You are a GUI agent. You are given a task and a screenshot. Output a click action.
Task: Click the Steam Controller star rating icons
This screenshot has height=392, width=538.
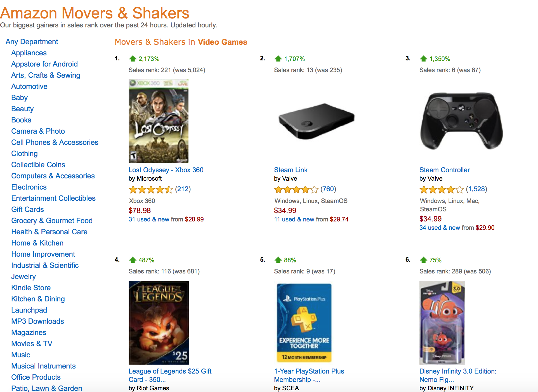click(442, 190)
